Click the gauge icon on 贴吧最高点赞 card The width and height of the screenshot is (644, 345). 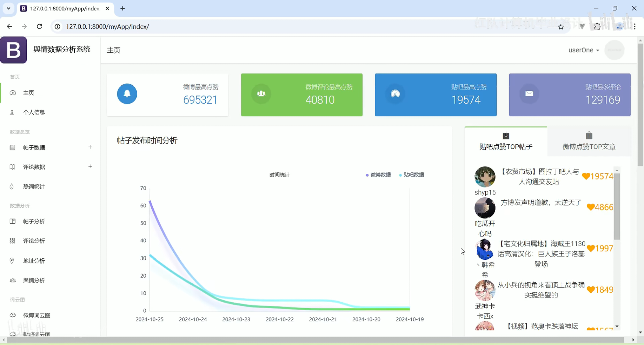(395, 94)
